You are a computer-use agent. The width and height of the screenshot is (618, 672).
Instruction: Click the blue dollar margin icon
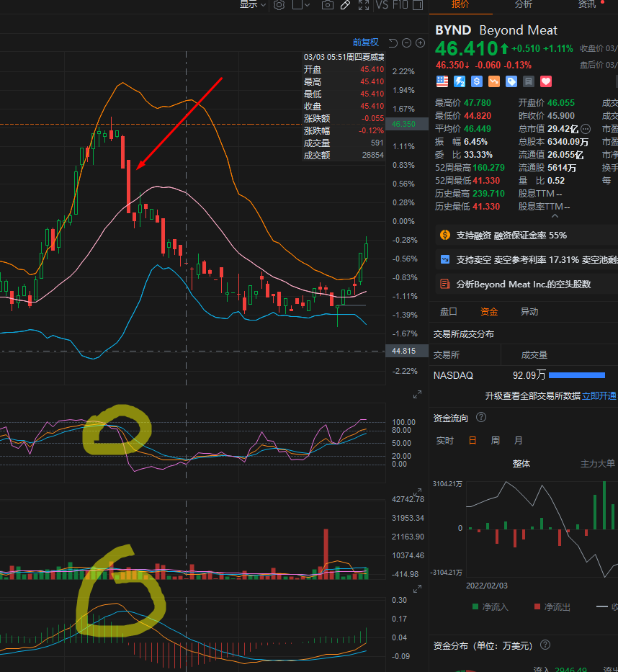click(477, 81)
